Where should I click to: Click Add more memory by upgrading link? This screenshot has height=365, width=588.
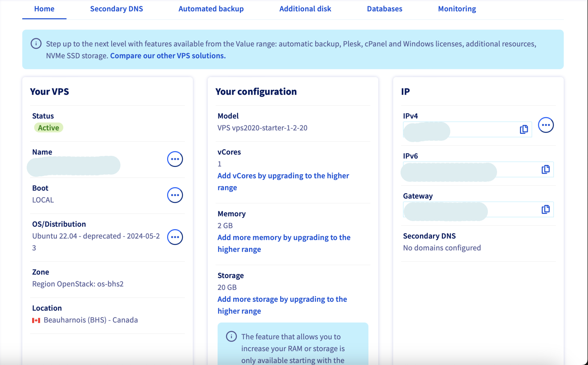284,243
